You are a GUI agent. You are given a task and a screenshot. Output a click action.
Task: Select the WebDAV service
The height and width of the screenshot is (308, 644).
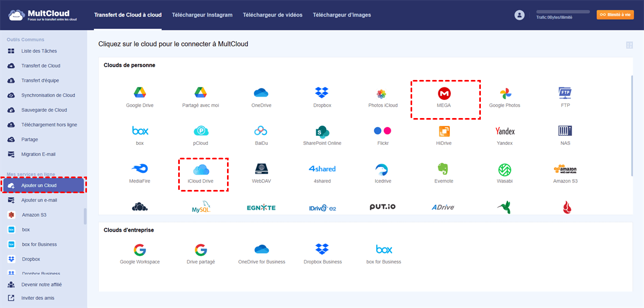(x=261, y=168)
